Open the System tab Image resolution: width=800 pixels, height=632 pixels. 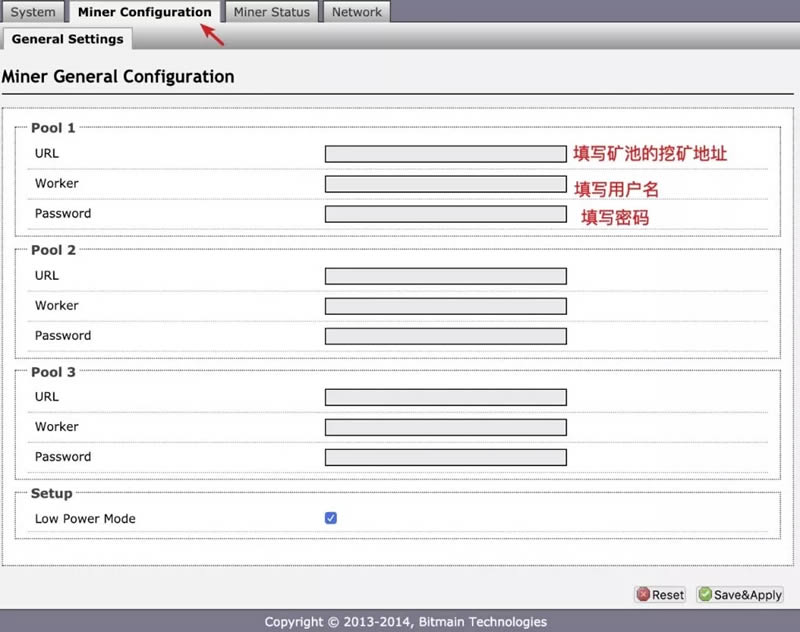pyautogui.click(x=33, y=12)
